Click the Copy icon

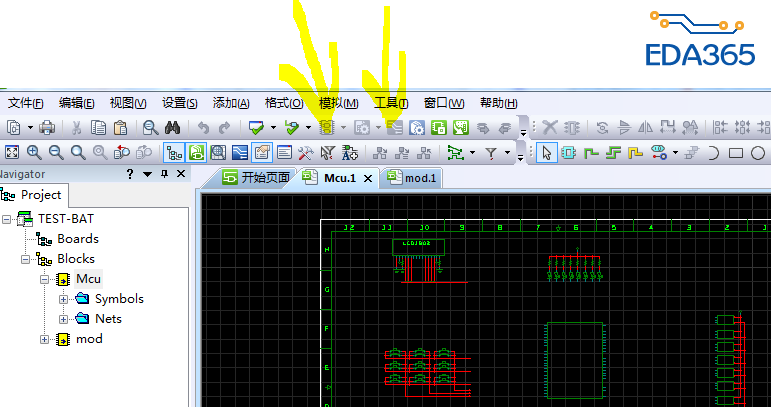coord(99,128)
